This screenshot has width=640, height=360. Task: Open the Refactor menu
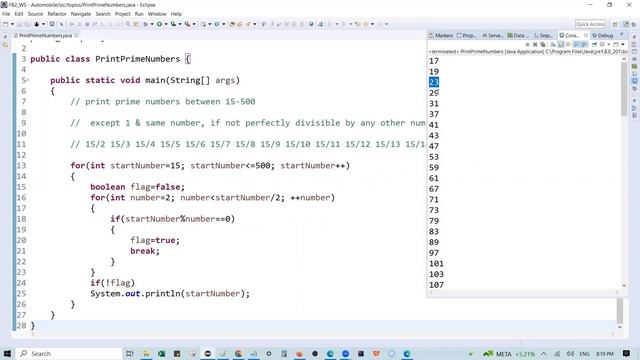[x=57, y=14]
